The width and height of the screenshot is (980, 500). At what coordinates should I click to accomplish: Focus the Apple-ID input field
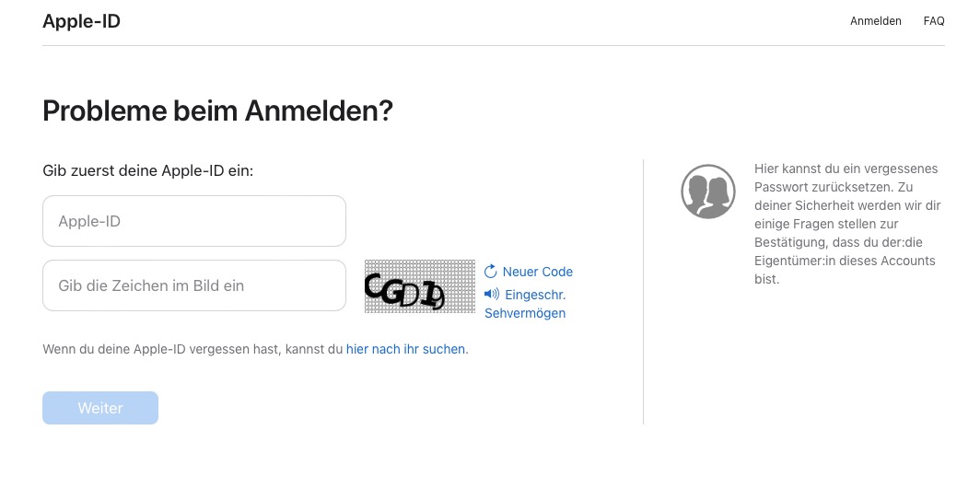pyautogui.click(x=194, y=221)
